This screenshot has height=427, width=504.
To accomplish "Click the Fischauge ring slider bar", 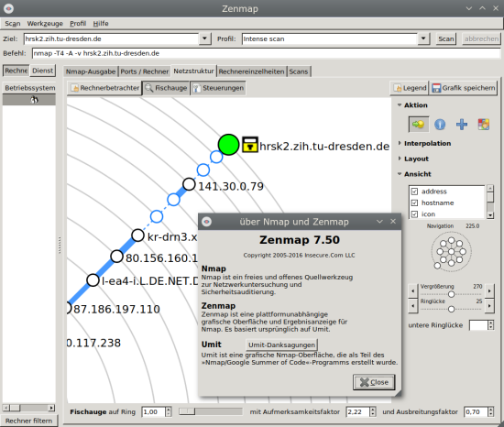I will pyautogui.click(x=211, y=411).
